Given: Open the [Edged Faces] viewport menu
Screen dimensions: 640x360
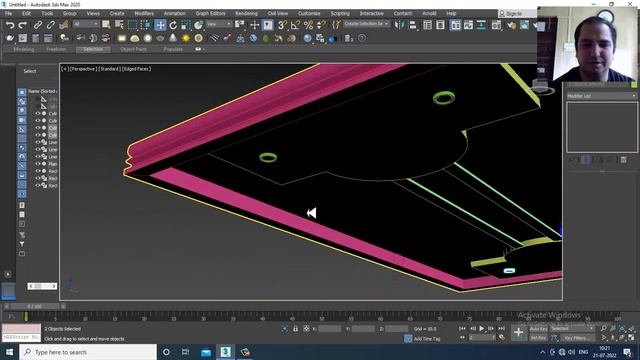Looking at the screenshot, I should [137, 69].
